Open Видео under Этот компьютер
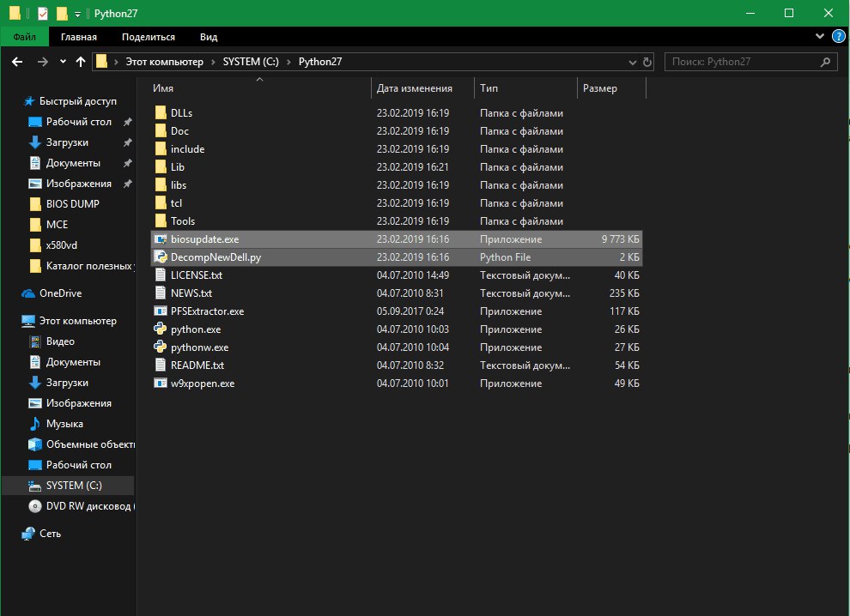Viewport: 850px width, 616px height. (60, 341)
